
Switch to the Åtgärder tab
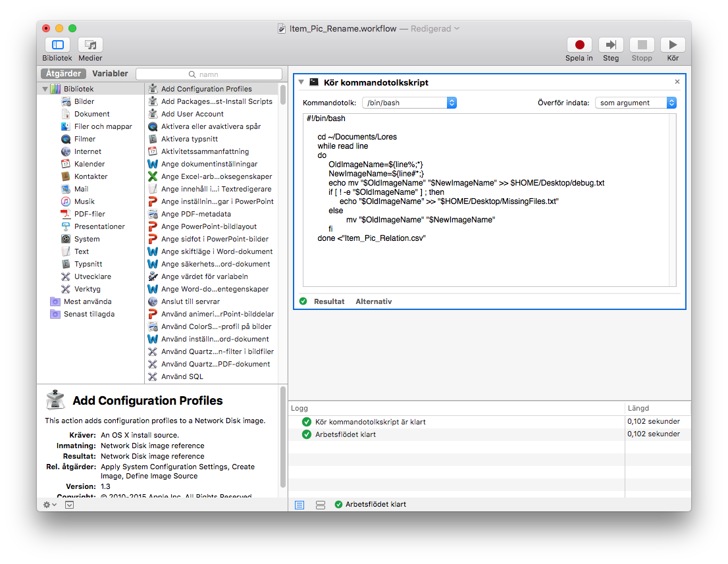[x=64, y=73]
